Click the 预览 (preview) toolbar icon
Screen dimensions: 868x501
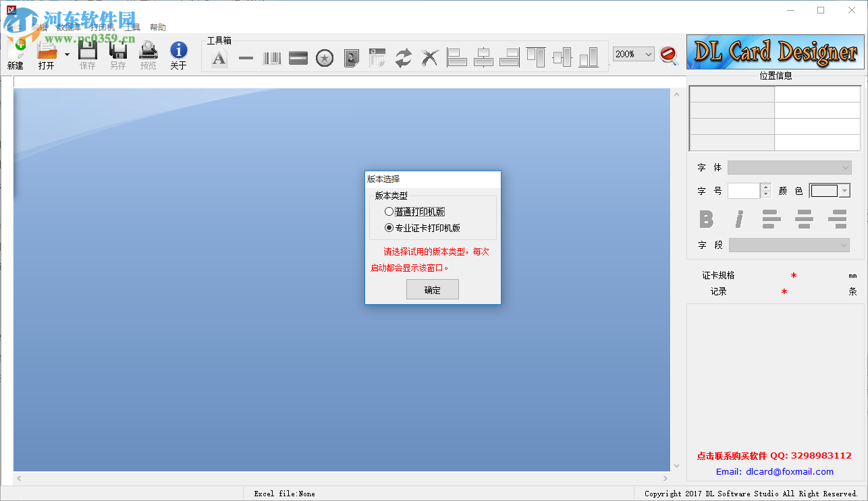(x=148, y=54)
